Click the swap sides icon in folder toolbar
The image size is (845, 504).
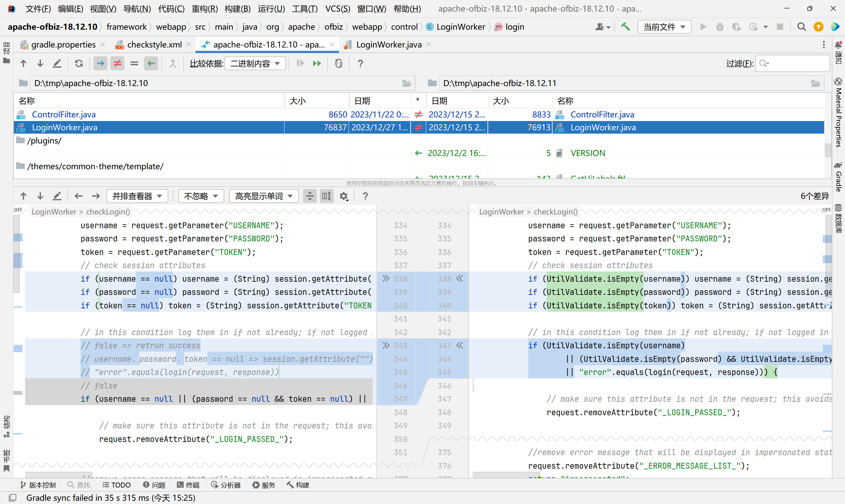338,64
